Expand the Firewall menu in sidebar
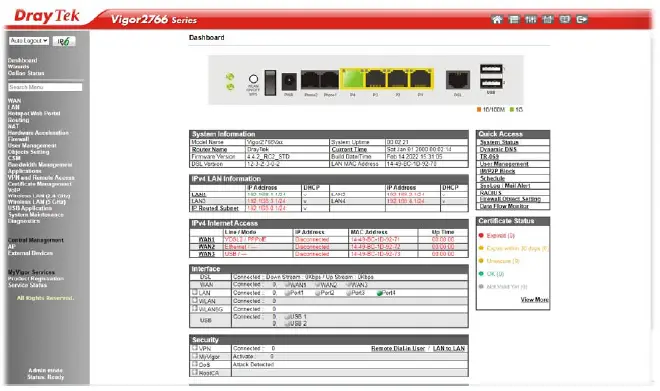The width and height of the screenshot is (660, 391). (x=18, y=139)
